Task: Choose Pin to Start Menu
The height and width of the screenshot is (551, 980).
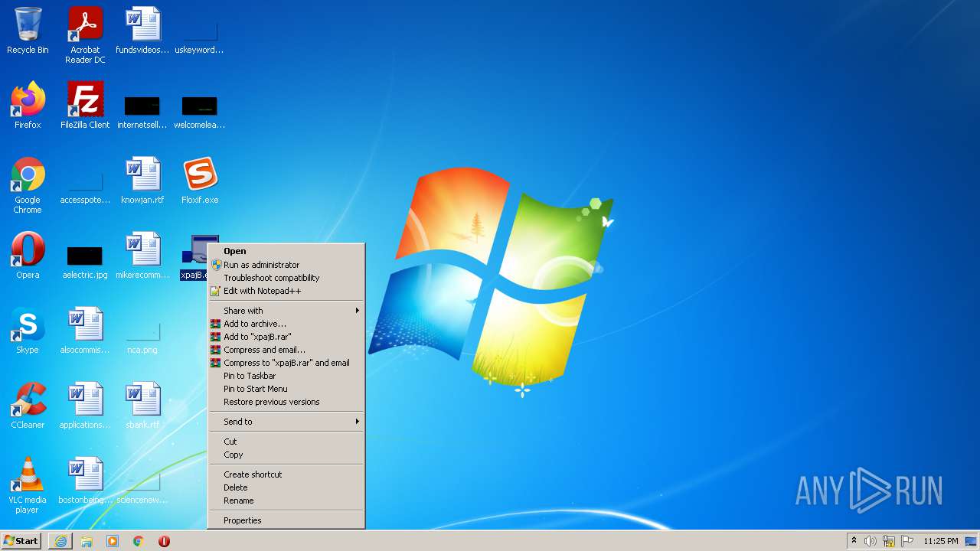Action: (x=286, y=389)
